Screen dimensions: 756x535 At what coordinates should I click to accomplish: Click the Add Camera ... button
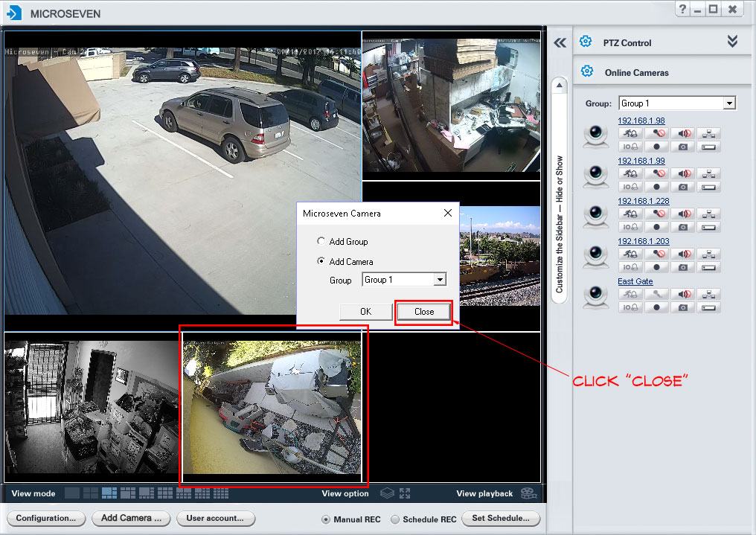click(131, 518)
